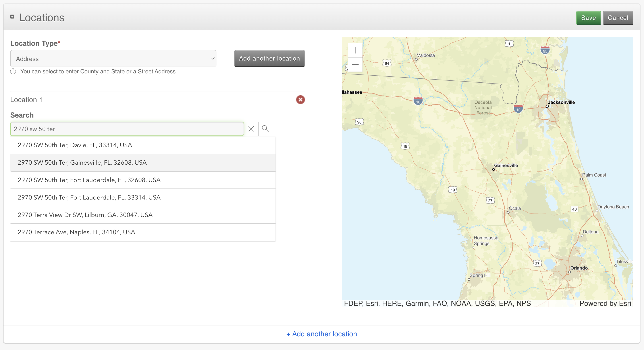
Task: Zoom out on the map
Action: pyautogui.click(x=355, y=65)
